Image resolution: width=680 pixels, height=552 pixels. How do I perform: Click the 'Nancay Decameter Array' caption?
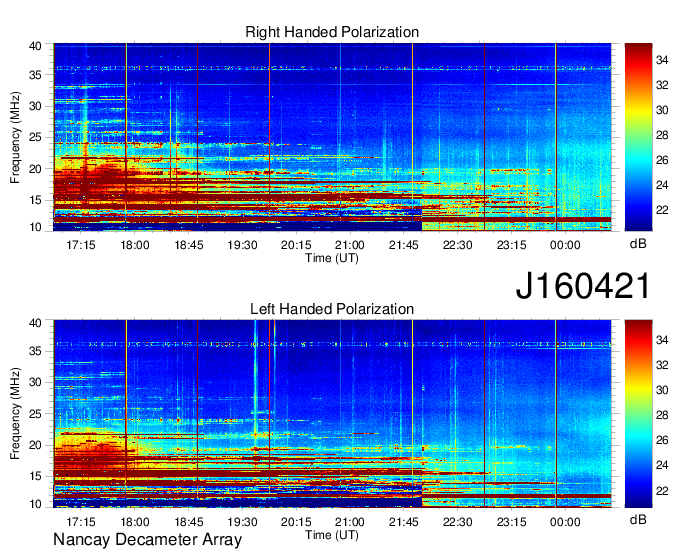[147, 540]
